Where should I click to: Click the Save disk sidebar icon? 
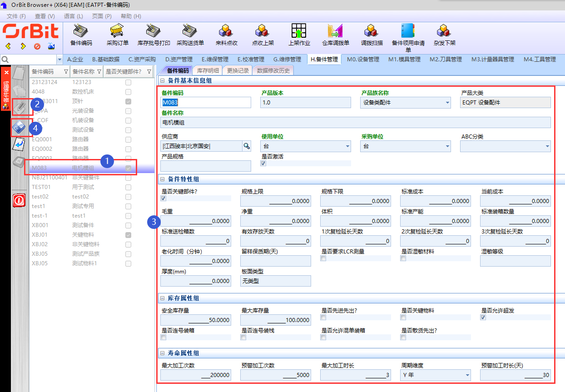point(19,127)
